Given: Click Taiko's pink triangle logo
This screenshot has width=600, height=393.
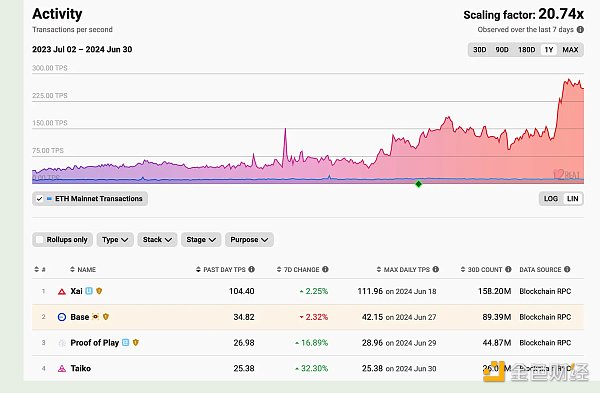Looking at the screenshot, I should [62, 369].
